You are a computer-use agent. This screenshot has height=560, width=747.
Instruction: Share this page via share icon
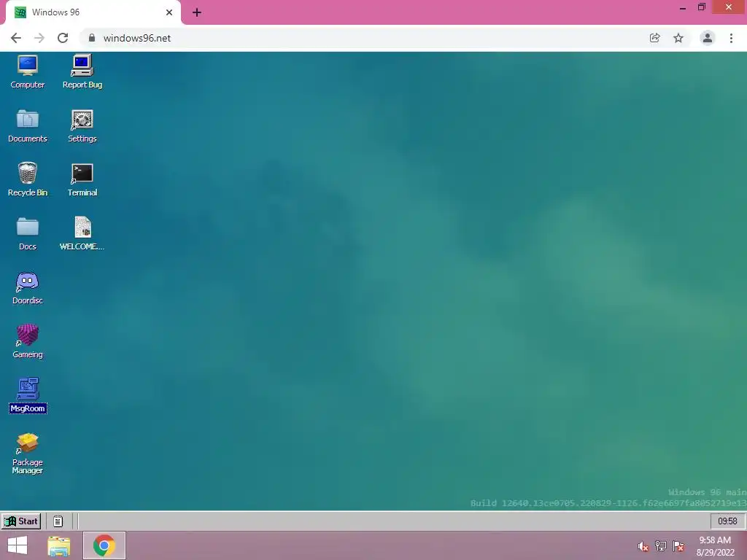pos(654,38)
